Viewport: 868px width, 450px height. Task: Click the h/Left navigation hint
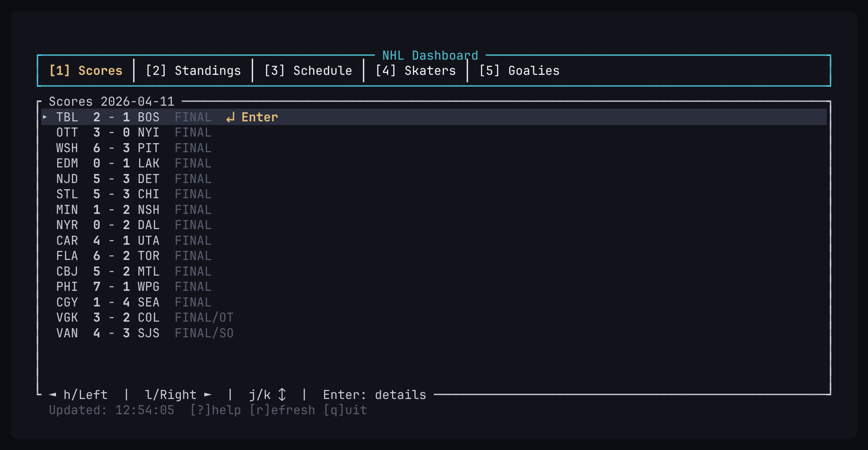(x=86, y=395)
